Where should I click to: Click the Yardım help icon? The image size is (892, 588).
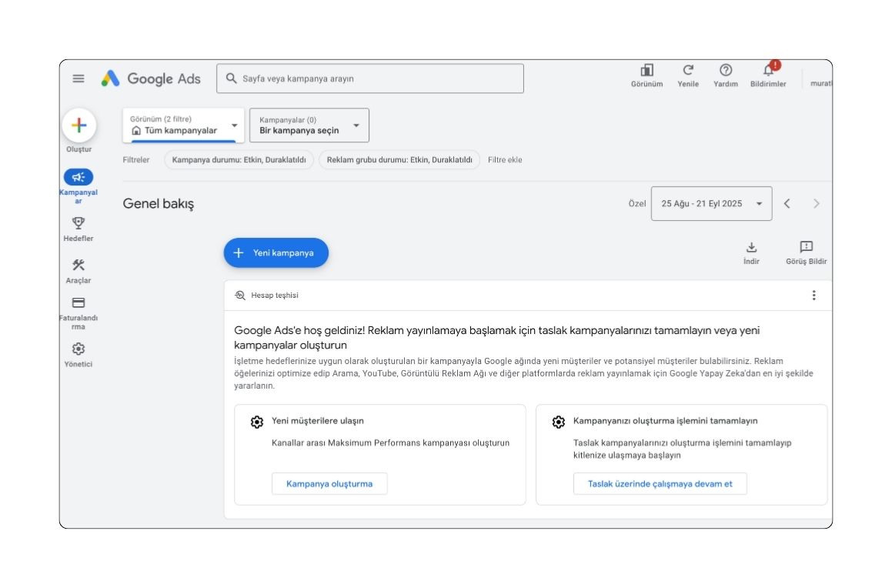(725, 69)
